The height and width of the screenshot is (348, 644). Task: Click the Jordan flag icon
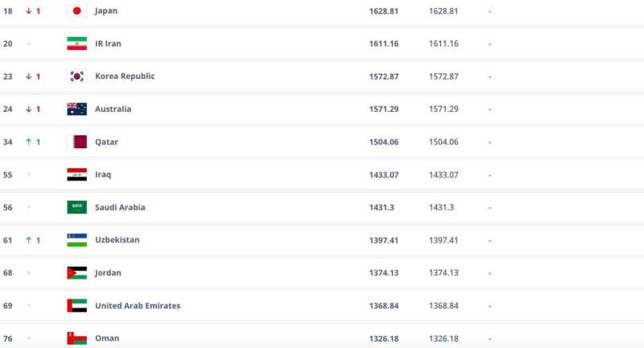(76, 272)
